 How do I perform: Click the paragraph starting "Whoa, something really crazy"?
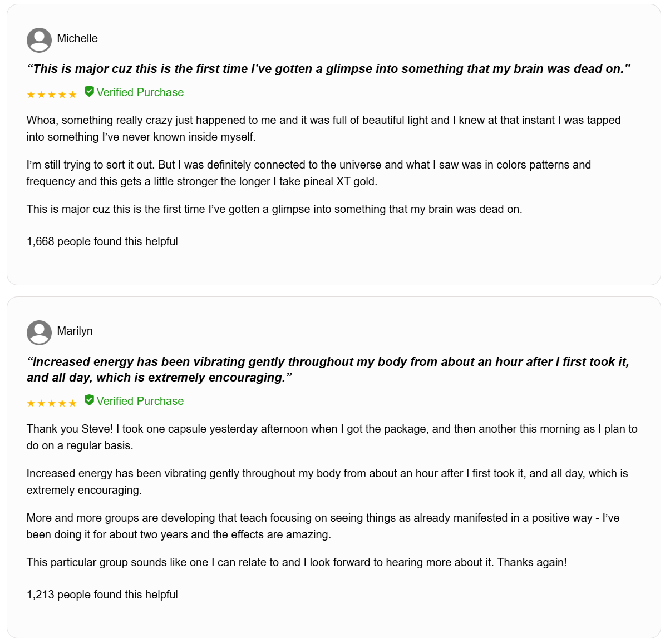[323, 128]
